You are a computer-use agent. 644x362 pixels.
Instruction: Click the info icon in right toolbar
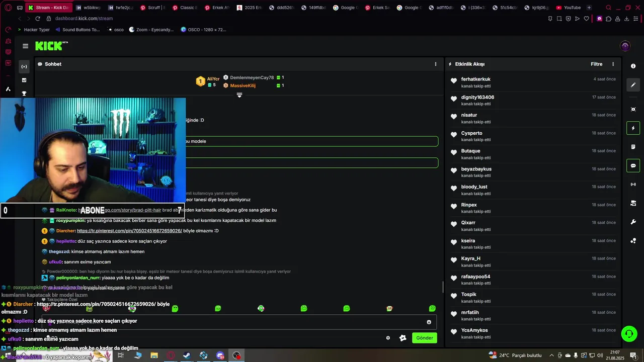(633, 66)
